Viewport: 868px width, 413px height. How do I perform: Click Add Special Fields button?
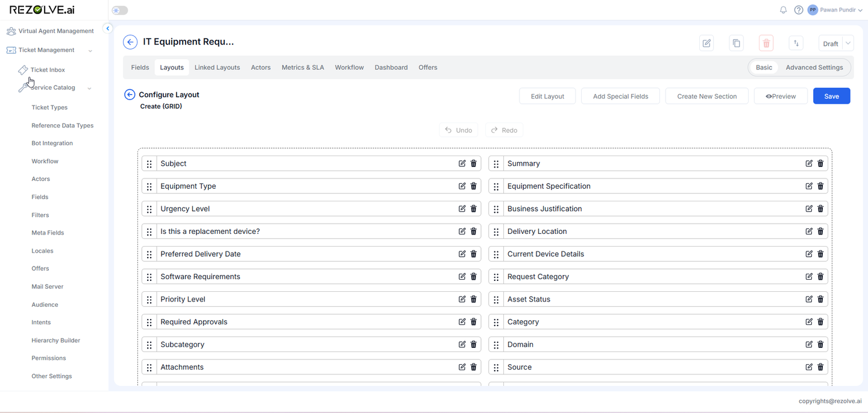pos(620,96)
